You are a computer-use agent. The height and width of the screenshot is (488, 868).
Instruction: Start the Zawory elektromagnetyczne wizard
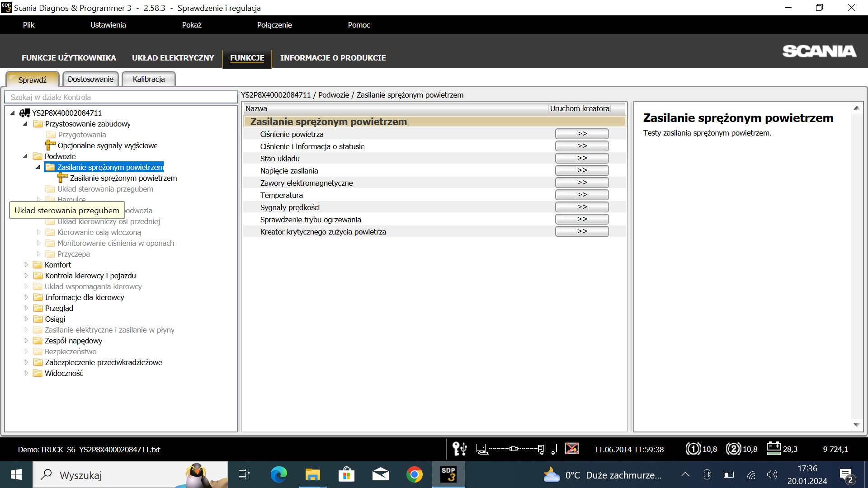582,183
